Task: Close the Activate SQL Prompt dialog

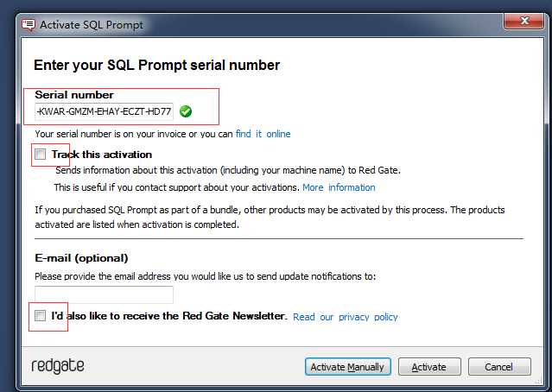Action: (523, 21)
